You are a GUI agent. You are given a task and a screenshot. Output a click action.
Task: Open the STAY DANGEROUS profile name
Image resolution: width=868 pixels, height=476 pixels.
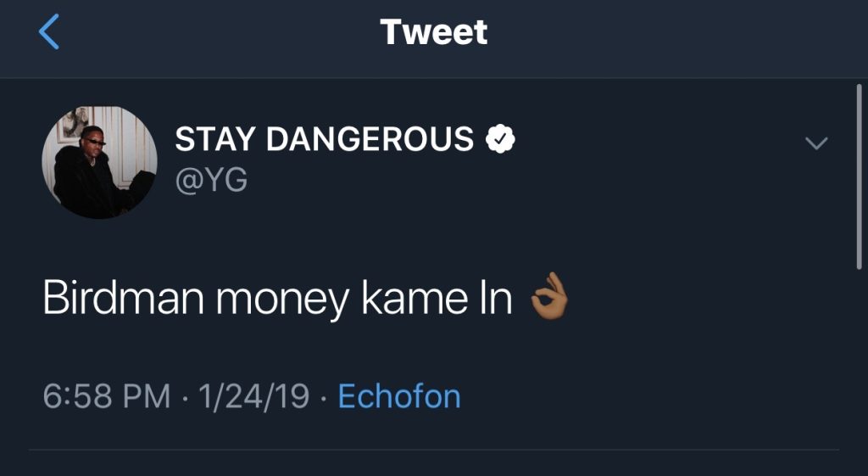325,138
